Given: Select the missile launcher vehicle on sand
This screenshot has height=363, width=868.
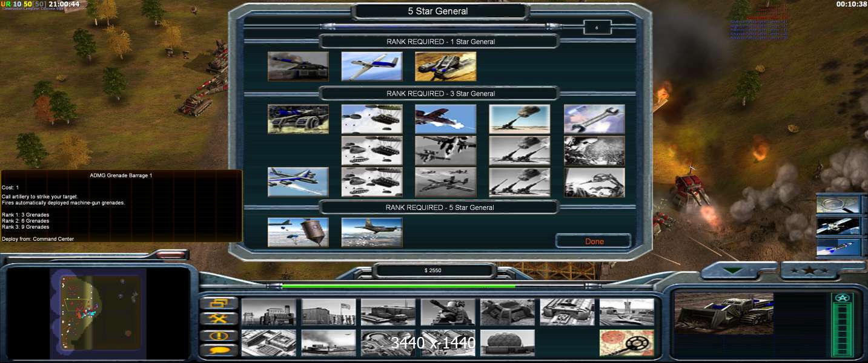Looking at the screenshot, I should (x=446, y=66).
